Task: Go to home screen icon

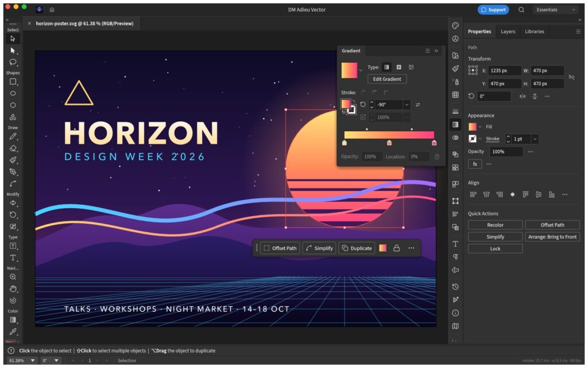Action: [52, 10]
